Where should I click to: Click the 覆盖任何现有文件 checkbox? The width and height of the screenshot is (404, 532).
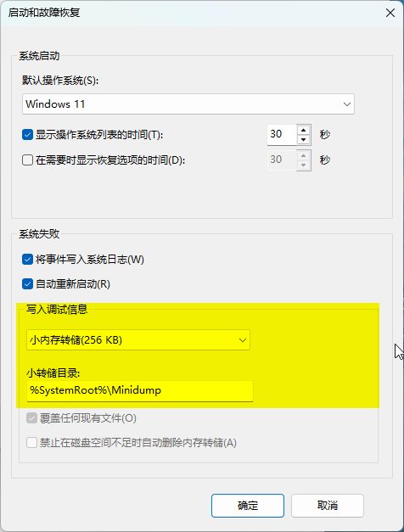coord(32,418)
